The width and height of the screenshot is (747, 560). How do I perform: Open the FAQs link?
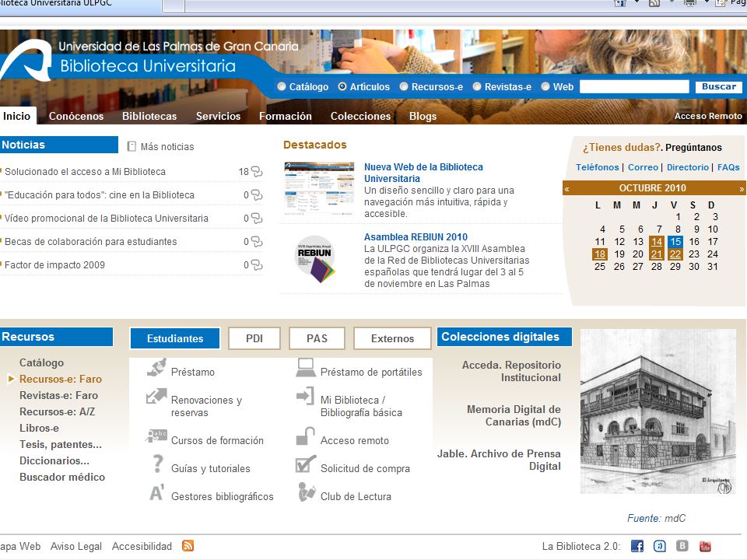[x=728, y=167]
